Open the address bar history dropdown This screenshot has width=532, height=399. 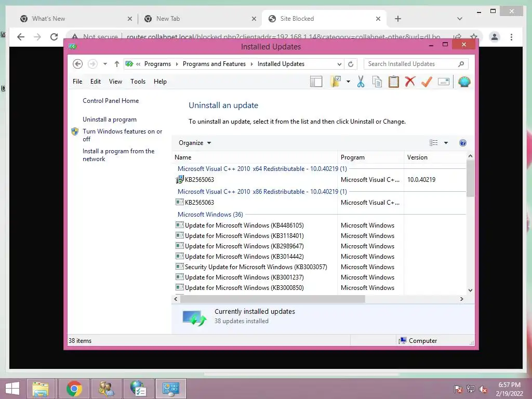pos(339,64)
